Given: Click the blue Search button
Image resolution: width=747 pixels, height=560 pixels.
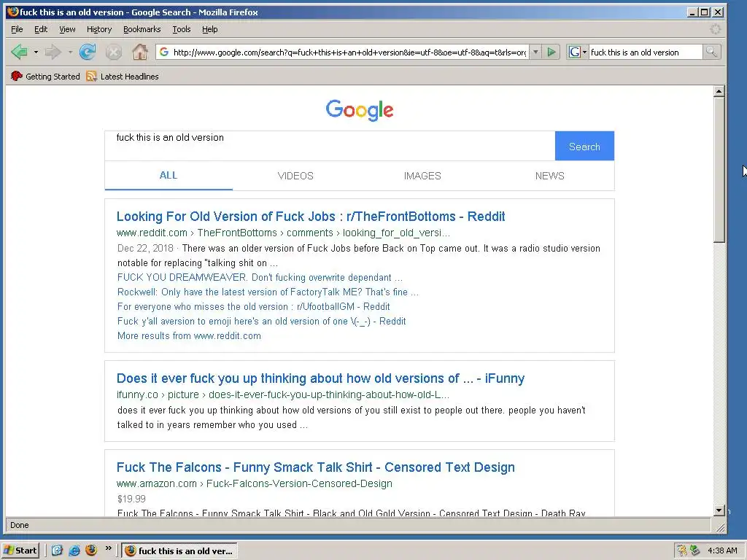Looking at the screenshot, I should pos(584,146).
